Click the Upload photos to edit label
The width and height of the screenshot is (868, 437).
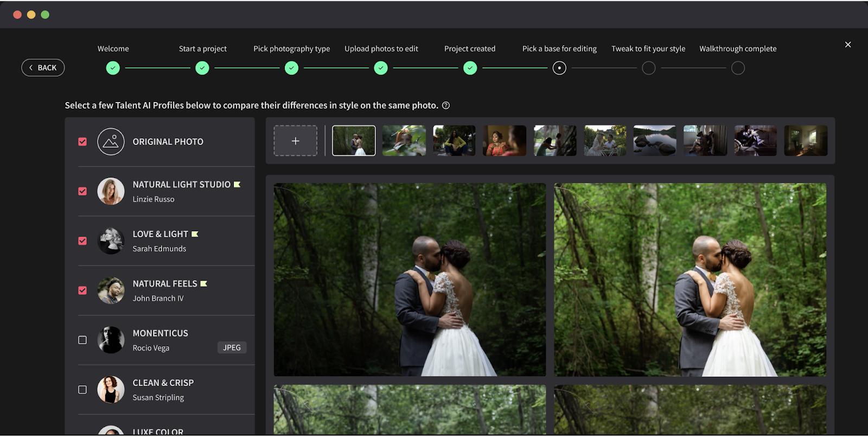click(381, 49)
